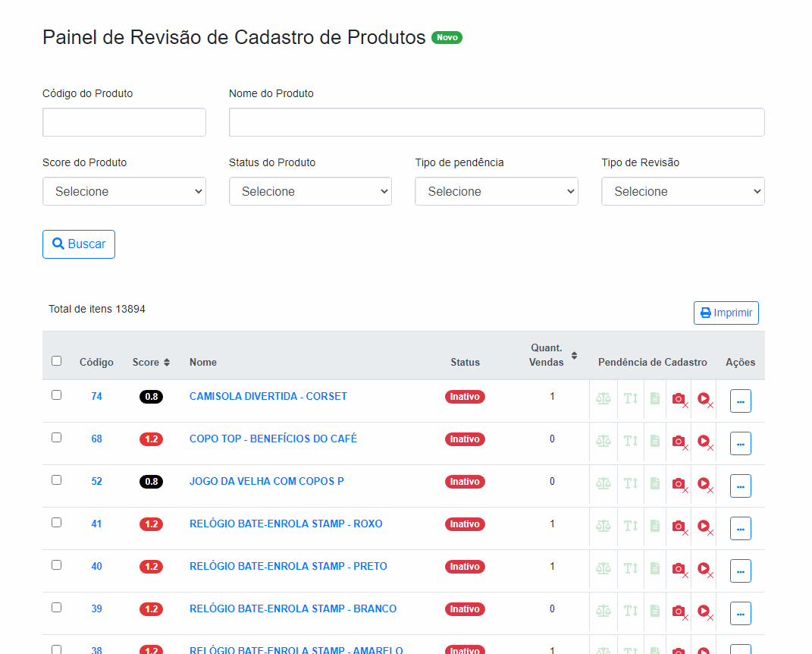Click scale icon in JOGO DA VELHA row
Image resolution: width=812 pixels, height=654 pixels.
(604, 483)
